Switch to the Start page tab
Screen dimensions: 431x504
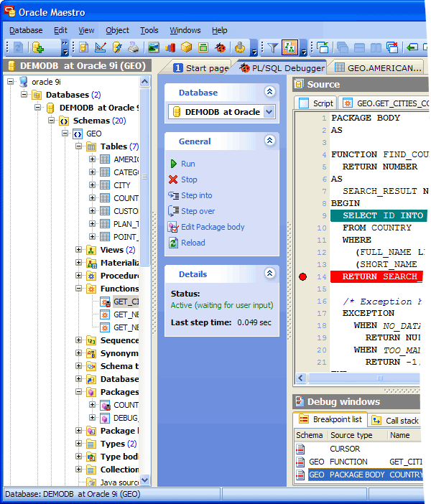tap(201, 67)
